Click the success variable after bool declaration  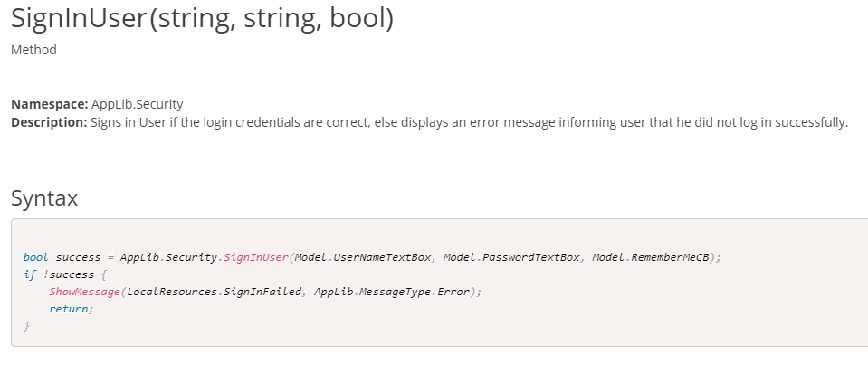tap(78, 257)
